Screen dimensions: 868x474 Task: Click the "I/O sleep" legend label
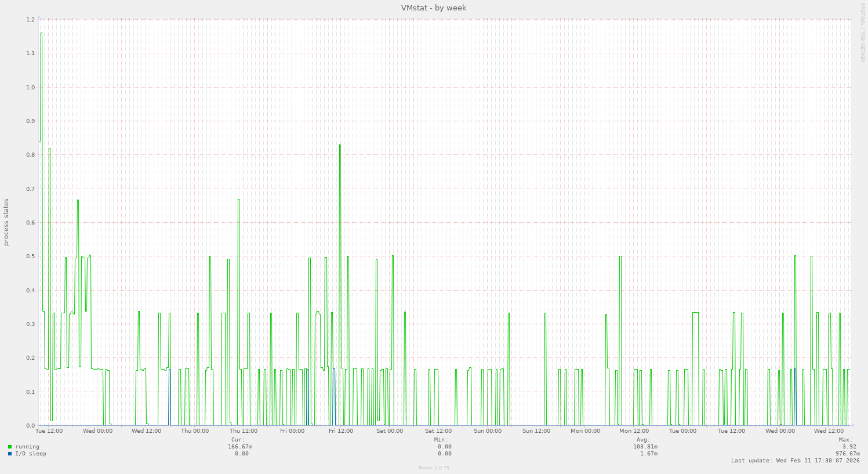(x=31, y=454)
